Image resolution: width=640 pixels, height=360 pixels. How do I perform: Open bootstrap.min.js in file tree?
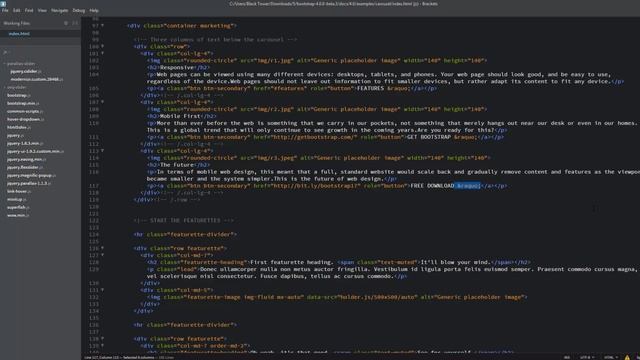[x=23, y=103]
